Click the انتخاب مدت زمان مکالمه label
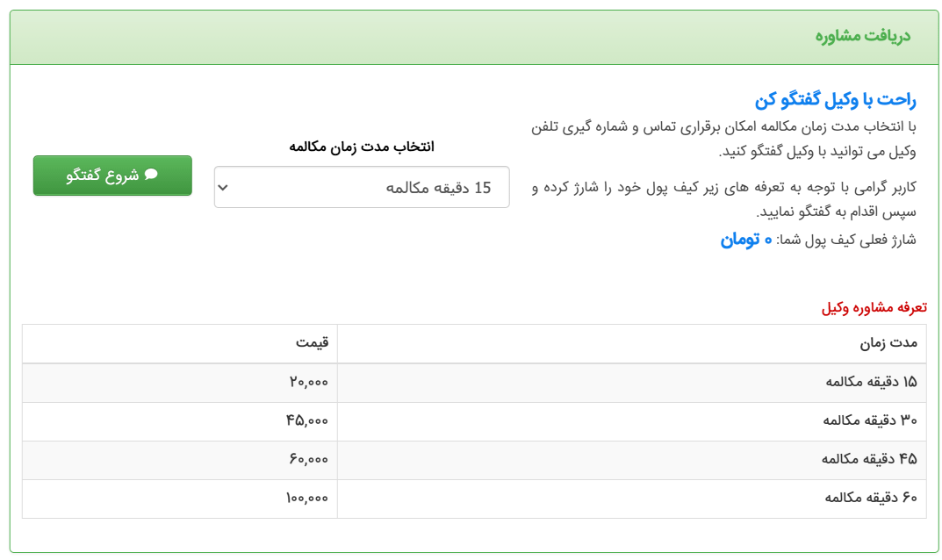The image size is (942, 560). click(x=362, y=147)
